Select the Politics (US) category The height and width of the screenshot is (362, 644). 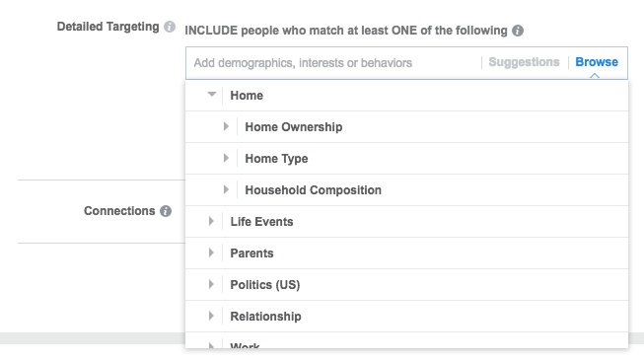(x=406, y=285)
